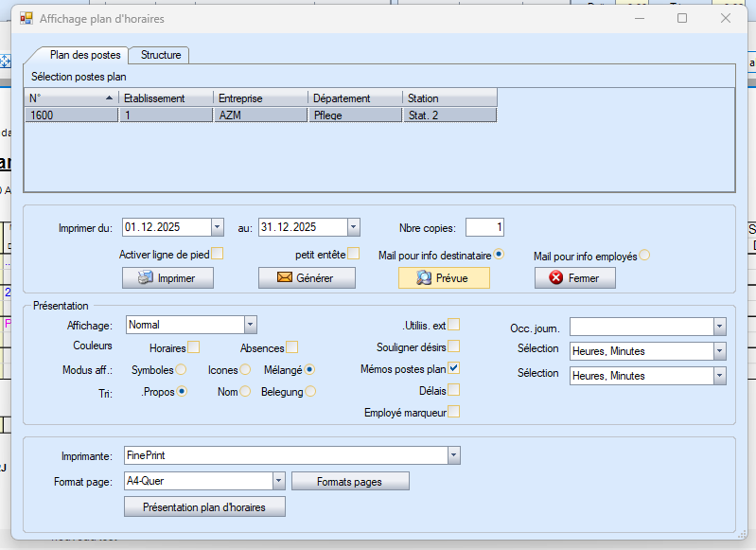The height and width of the screenshot is (550, 756).
Task: Uncheck Mémos postes plan checkbox
Action: (x=454, y=368)
